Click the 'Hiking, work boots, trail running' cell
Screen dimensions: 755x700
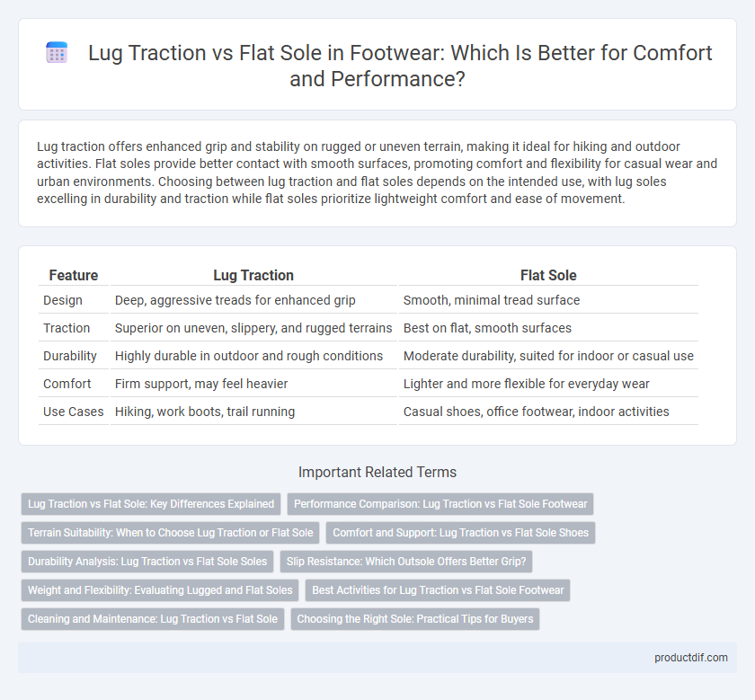[205, 412]
